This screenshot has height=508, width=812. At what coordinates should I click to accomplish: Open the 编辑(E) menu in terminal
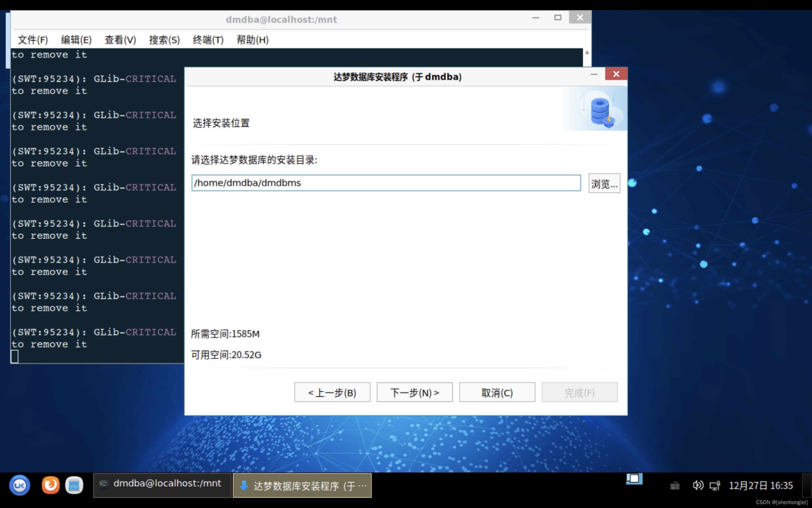click(76, 40)
